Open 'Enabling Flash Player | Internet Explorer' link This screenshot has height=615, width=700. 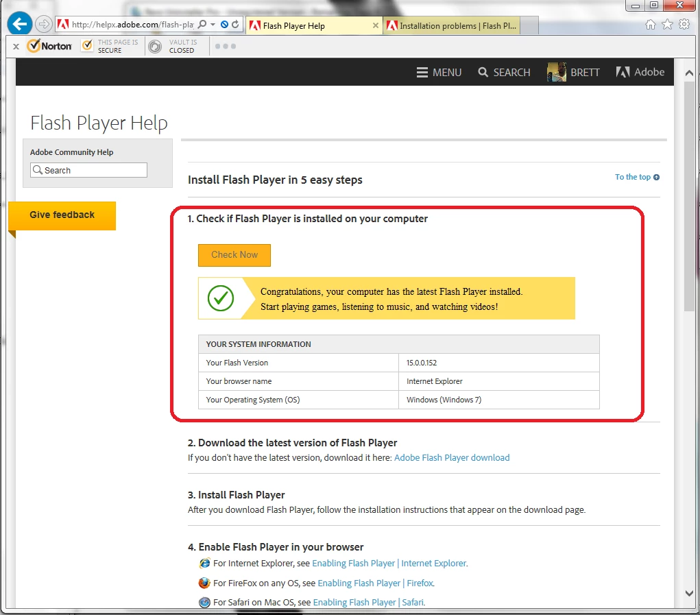389,563
